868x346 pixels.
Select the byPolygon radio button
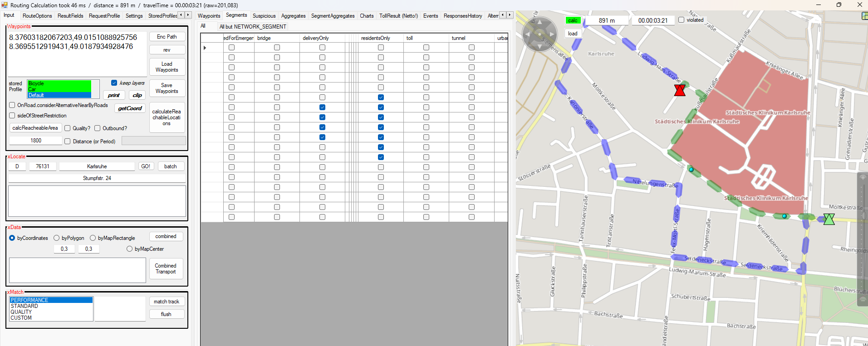coord(57,238)
